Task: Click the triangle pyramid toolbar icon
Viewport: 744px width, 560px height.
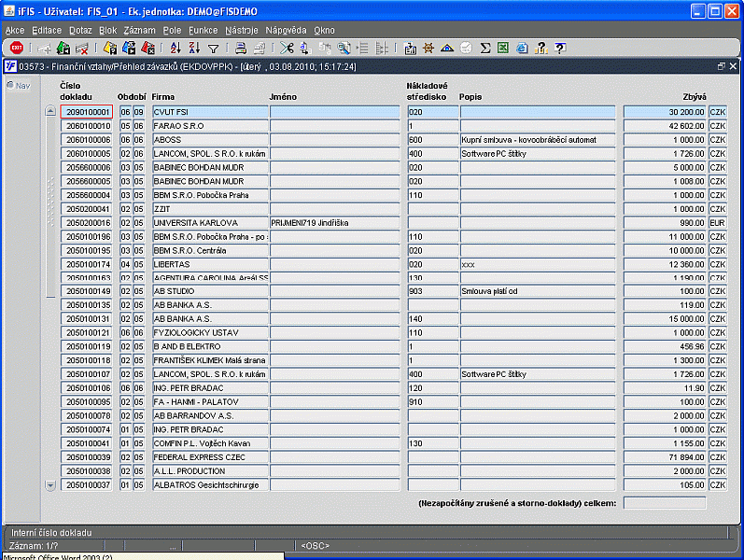Action: click(x=447, y=48)
